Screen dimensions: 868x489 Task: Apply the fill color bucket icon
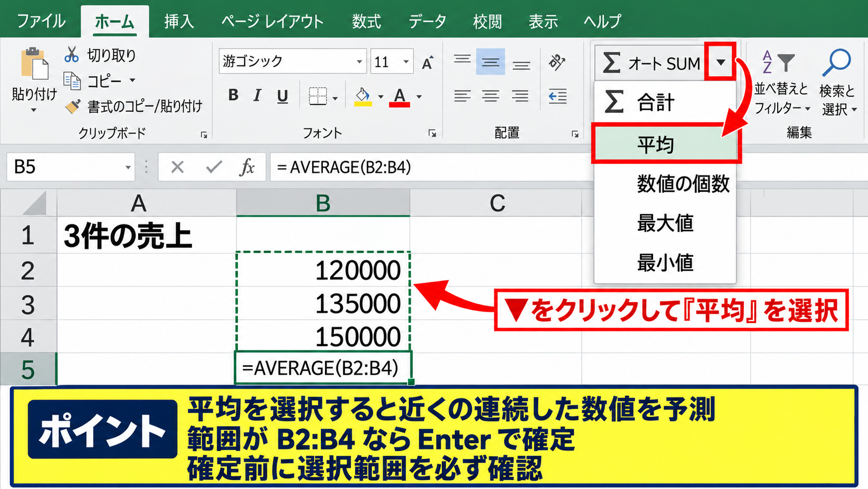tap(363, 96)
